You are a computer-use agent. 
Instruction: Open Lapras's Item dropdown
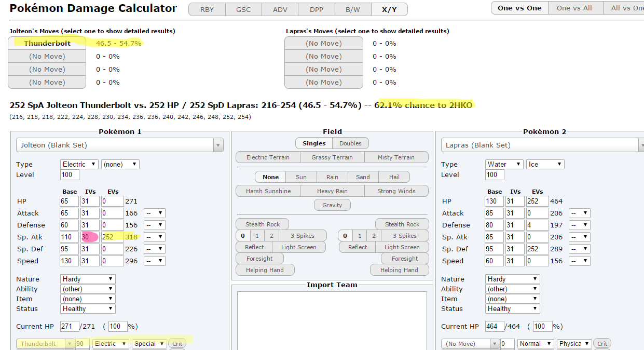click(x=513, y=299)
